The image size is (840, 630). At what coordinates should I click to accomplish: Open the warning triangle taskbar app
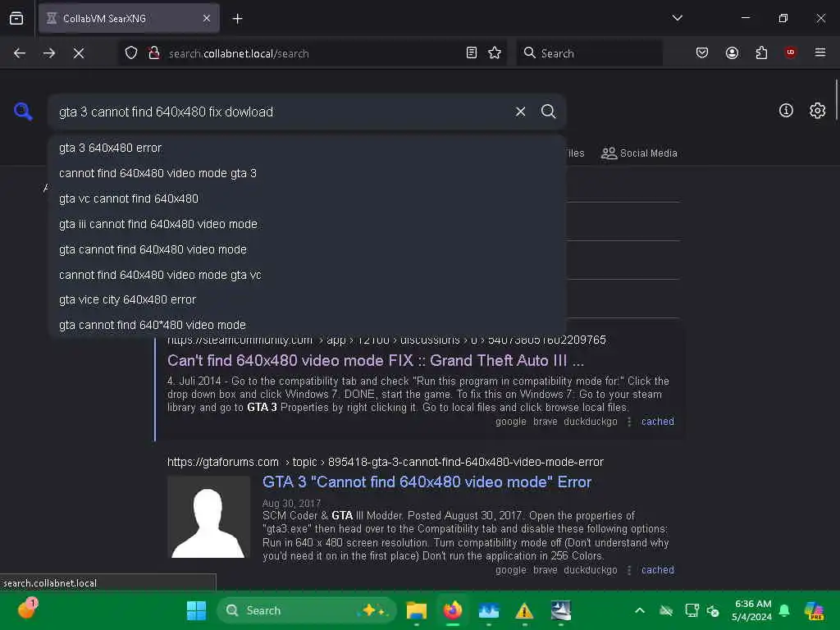pyautogui.click(x=524, y=610)
